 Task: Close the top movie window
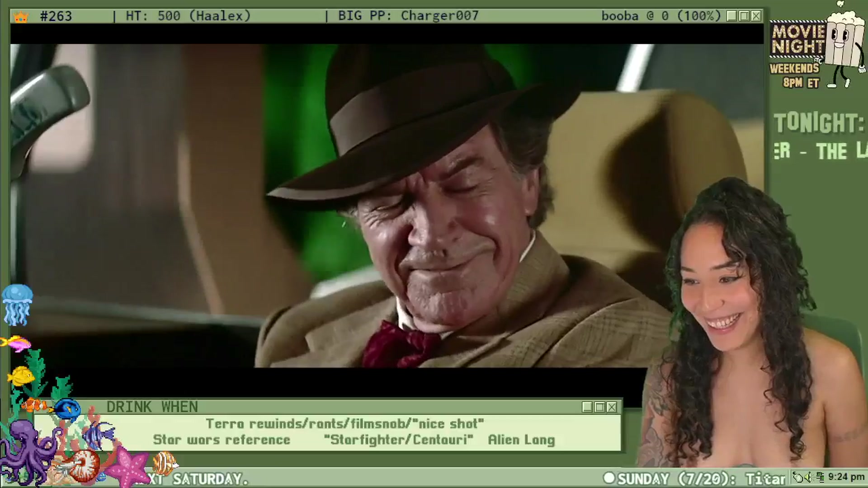[756, 16]
